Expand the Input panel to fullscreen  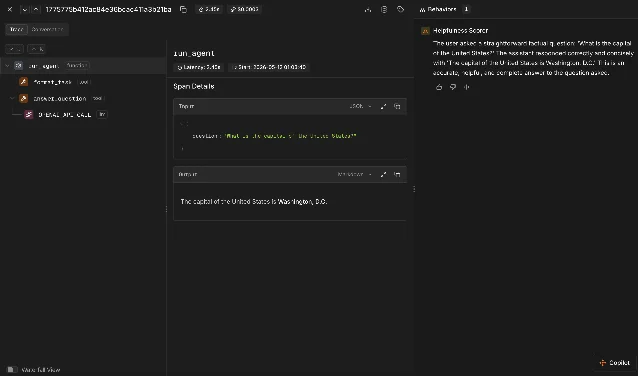coord(383,106)
